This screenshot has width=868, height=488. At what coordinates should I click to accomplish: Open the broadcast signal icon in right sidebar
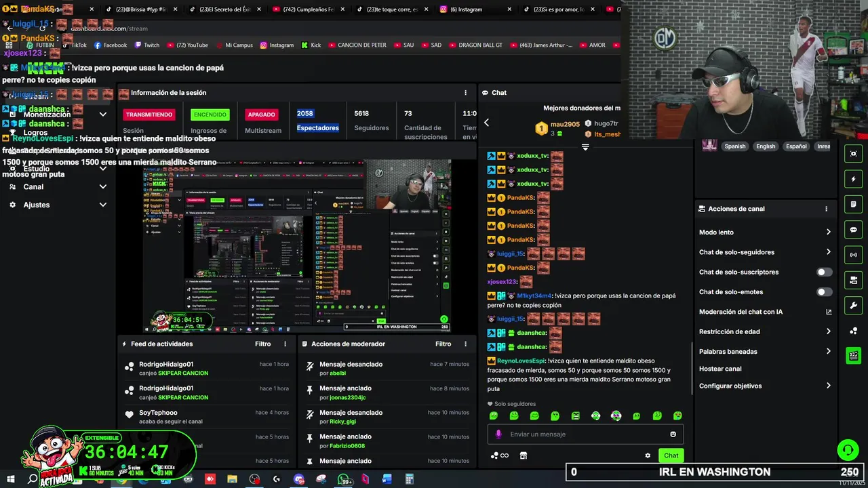coord(853,255)
